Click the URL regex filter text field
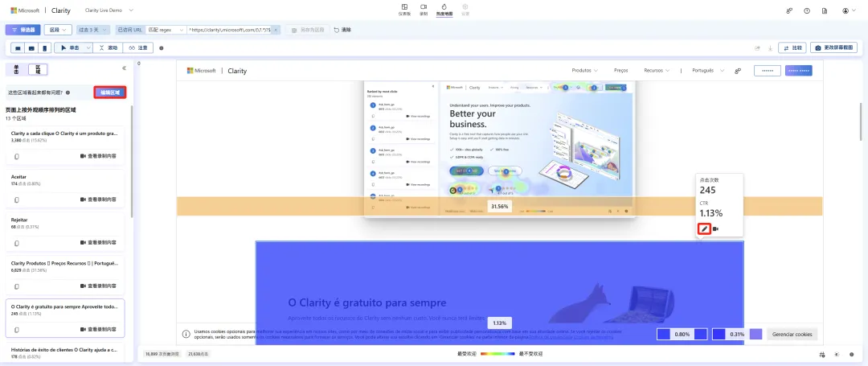 click(x=230, y=30)
